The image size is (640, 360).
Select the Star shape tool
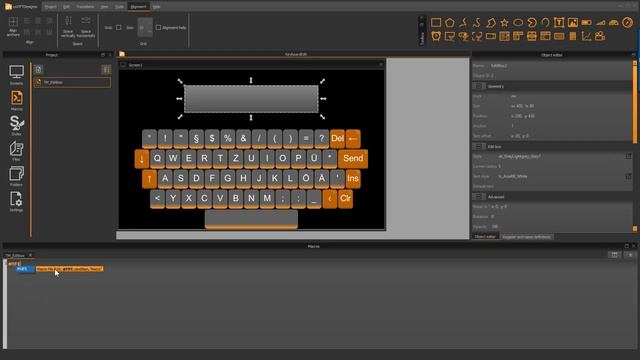tap(504, 22)
